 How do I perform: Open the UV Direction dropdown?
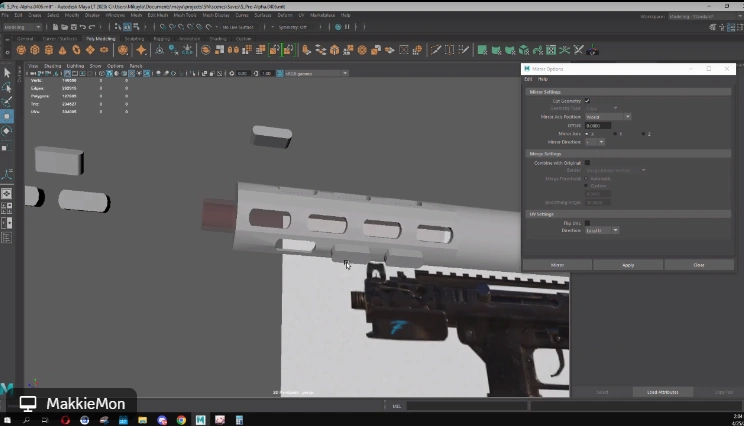[601, 230]
